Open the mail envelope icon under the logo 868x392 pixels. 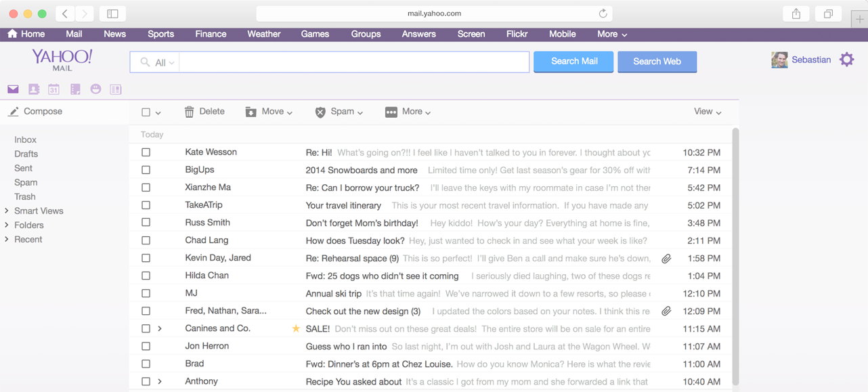click(13, 89)
